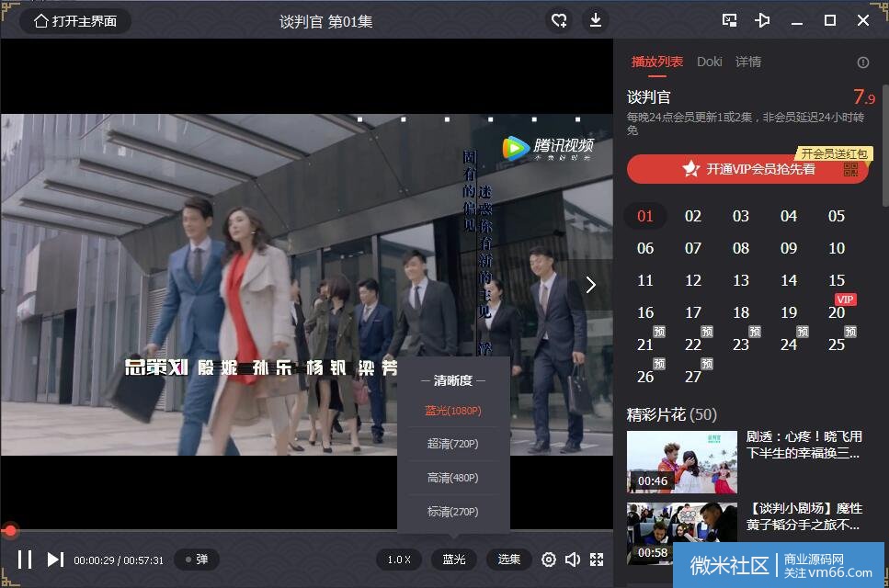Play episode 17
The width and height of the screenshot is (889, 588).
point(693,312)
